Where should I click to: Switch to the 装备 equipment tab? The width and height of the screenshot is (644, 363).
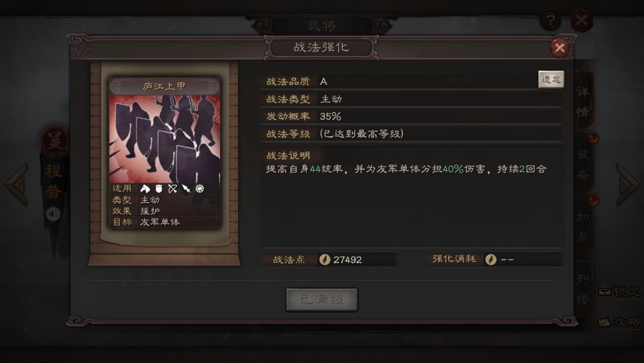[583, 164]
